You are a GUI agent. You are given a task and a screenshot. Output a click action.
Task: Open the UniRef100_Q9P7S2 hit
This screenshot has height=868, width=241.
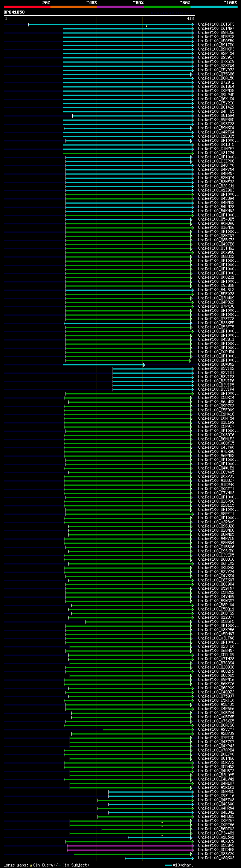tap(216, 406)
